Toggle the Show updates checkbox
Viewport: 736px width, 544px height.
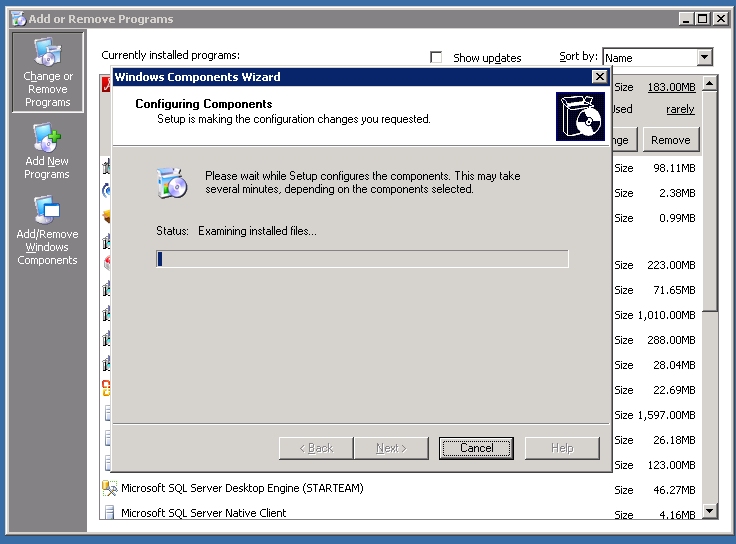436,57
